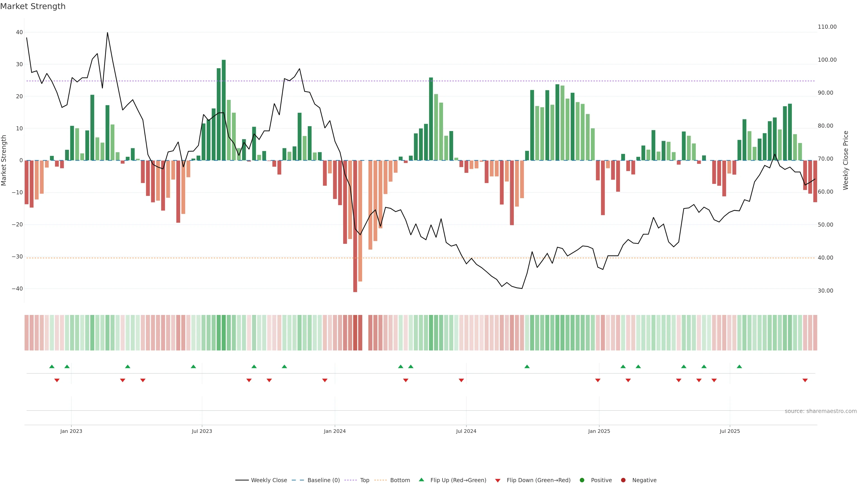Image resolution: width=868 pixels, height=488 pixels.
Task: Click the first green flip-up triangle before Jan 2023
Action: click(52, 366)
